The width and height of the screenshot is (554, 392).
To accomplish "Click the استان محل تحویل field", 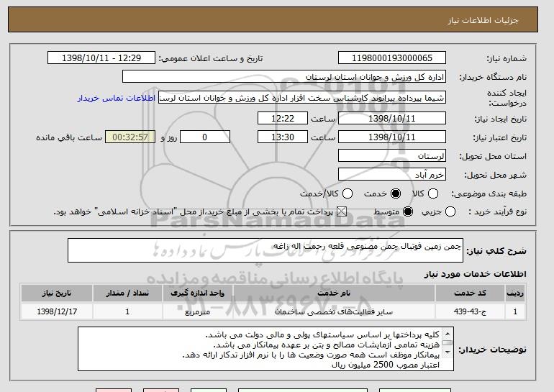I will pos(392,156).
